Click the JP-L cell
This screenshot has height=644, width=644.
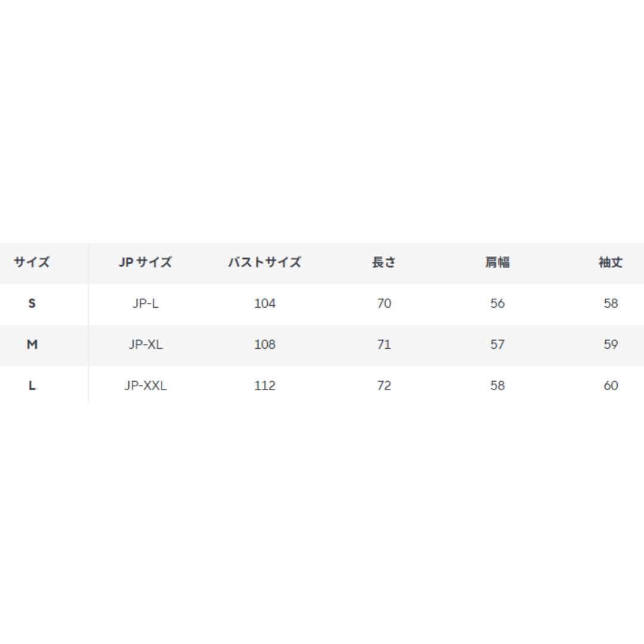145,304
